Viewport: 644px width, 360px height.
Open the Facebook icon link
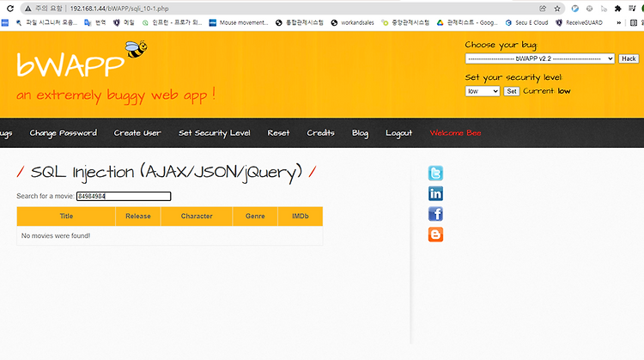[x=435, y=214]
